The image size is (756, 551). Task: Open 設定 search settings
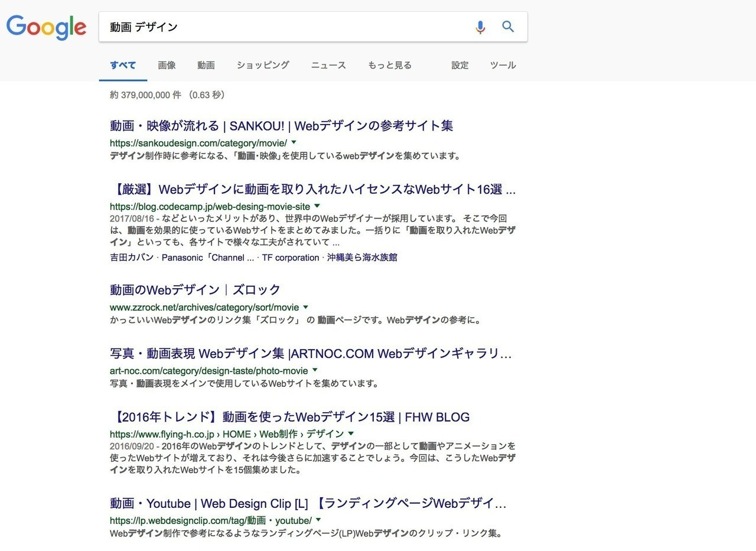pos(460,65)
